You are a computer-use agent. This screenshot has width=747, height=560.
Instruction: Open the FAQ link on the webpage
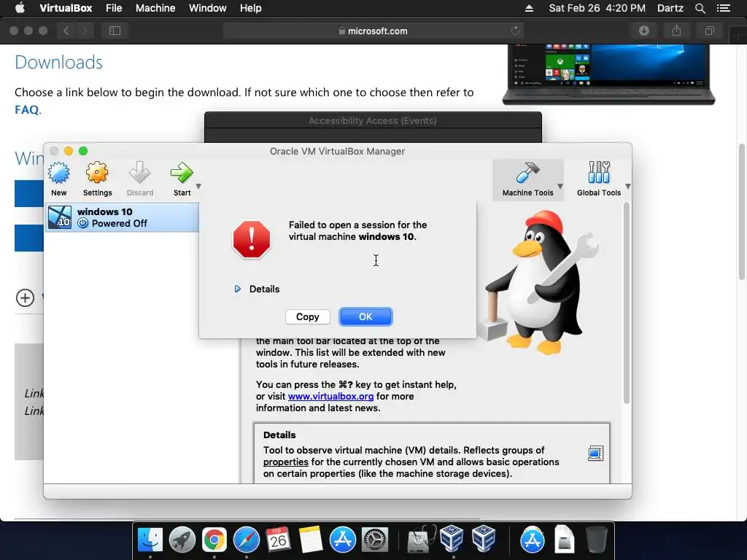(27, 109)
